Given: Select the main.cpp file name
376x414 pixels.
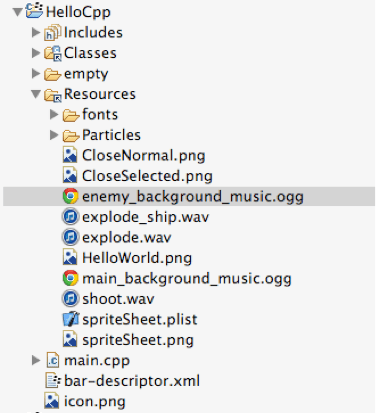Looking at the screenshot, I should [x=97, y=361].
